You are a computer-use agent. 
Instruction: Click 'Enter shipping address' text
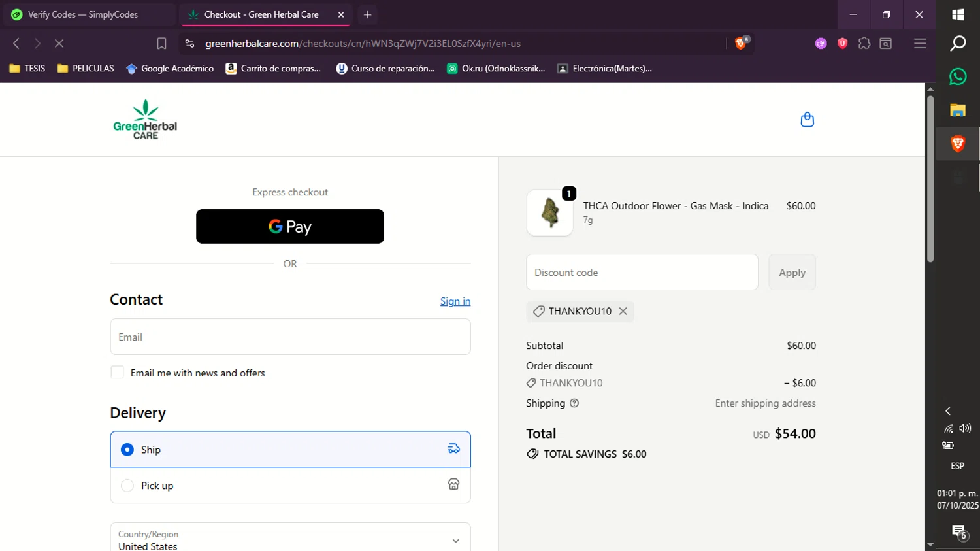765,403
